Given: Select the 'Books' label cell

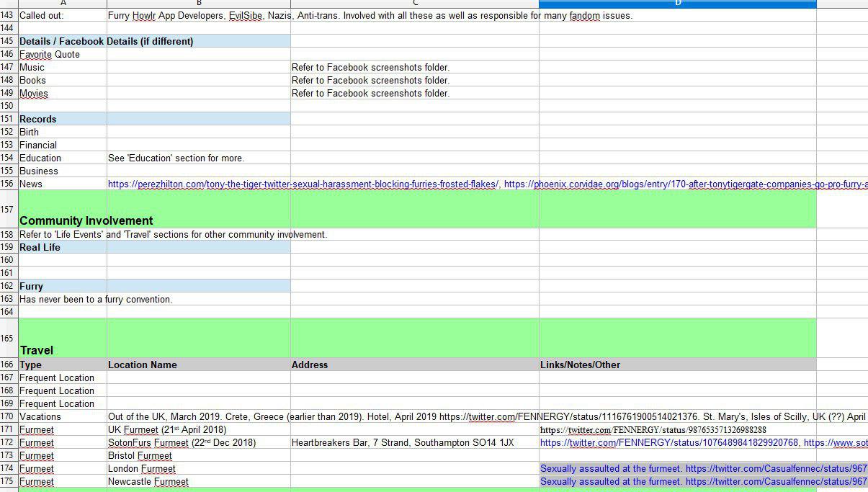Looking at the screenshot, I should point(63,80).
